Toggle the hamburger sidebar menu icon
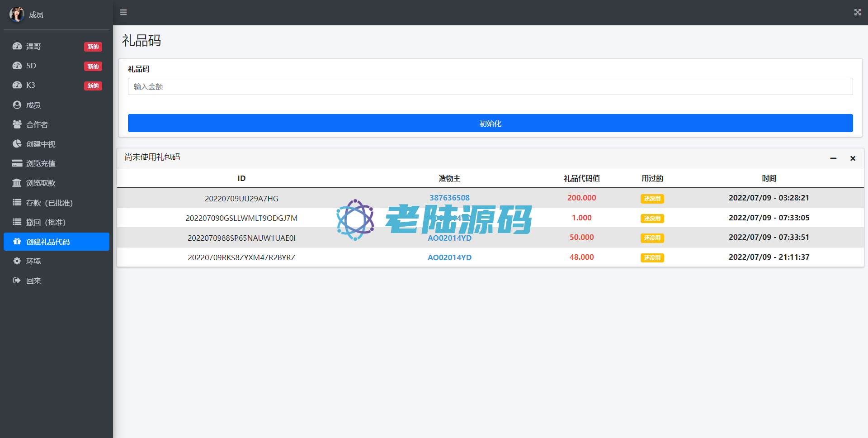Image resolution: width=868 pixels, height=438 pixels. pyautogui.click(x=123, y=12)
